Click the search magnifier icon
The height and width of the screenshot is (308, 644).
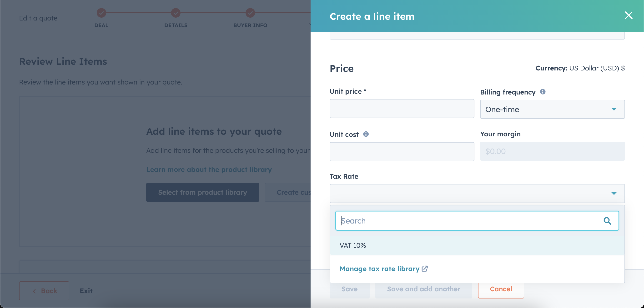[x=607, y=221]
